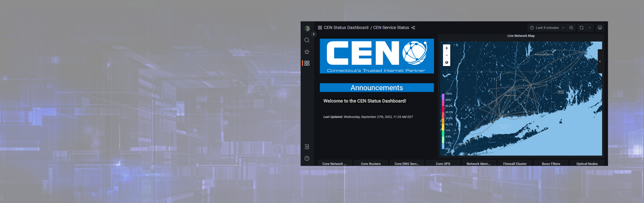Click the grid icon beside the breadcrumb

point(320,28)
